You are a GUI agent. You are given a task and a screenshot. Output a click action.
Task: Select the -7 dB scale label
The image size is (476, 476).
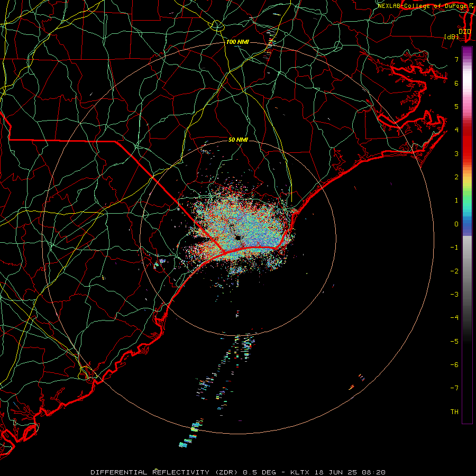click(454, 388)
